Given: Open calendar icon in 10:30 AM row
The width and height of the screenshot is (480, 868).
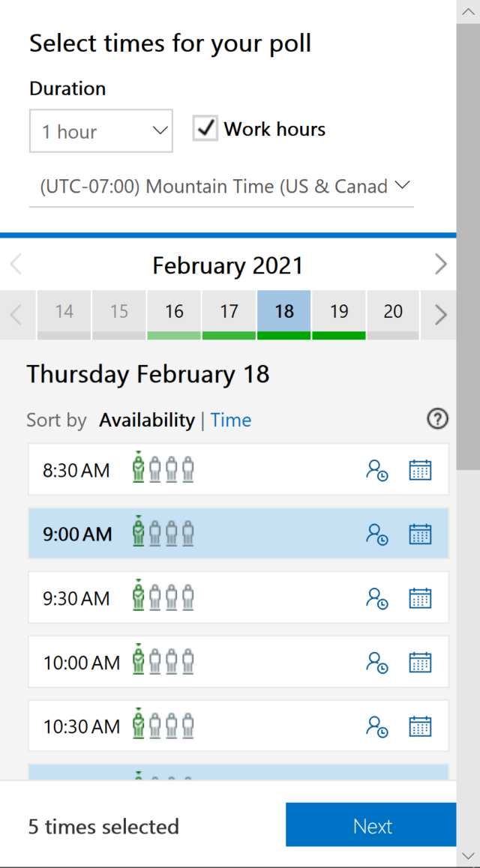Looking at the screenshot, I should 420,726.
